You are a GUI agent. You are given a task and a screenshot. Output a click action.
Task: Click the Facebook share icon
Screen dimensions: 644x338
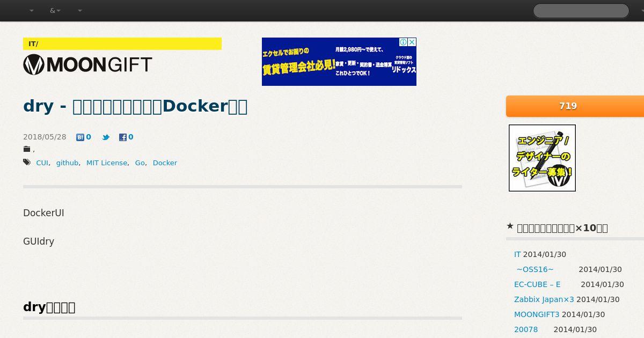pos(122,137)
